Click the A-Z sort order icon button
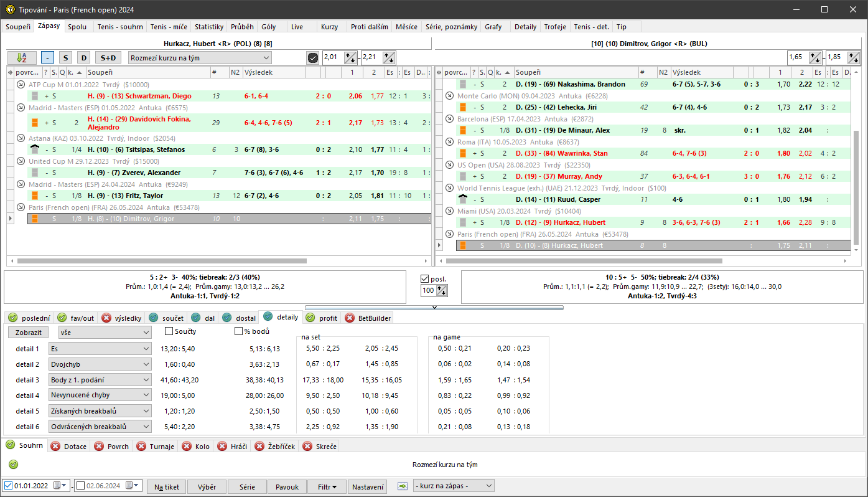This screenshot has width=868, height=497. (22, 58)
